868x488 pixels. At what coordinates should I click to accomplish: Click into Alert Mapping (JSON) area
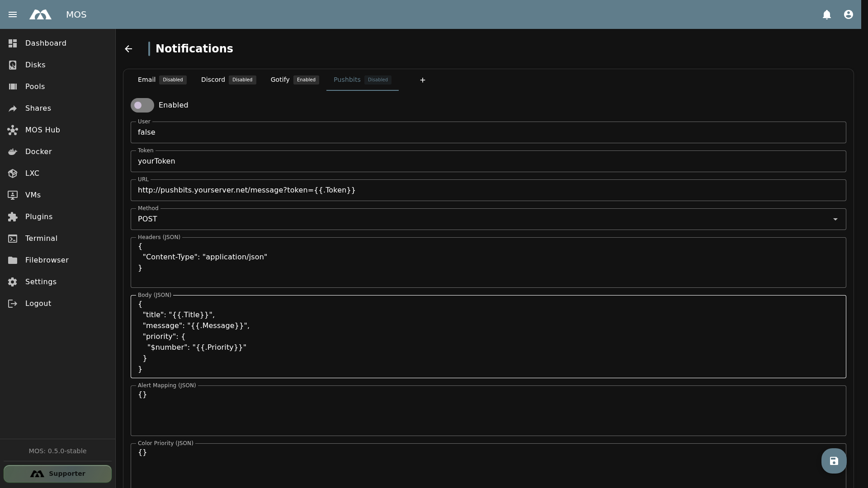488,411
